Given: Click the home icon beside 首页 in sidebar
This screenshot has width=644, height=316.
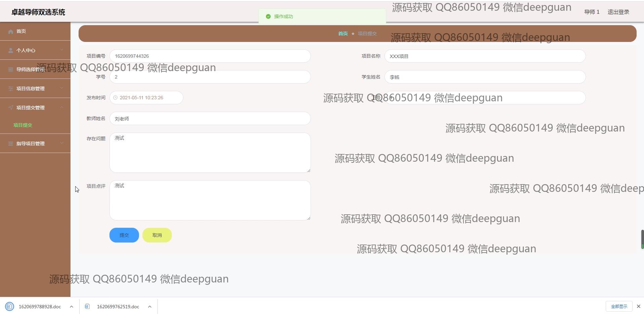Looking at the screenshot, I should [11, 31].
